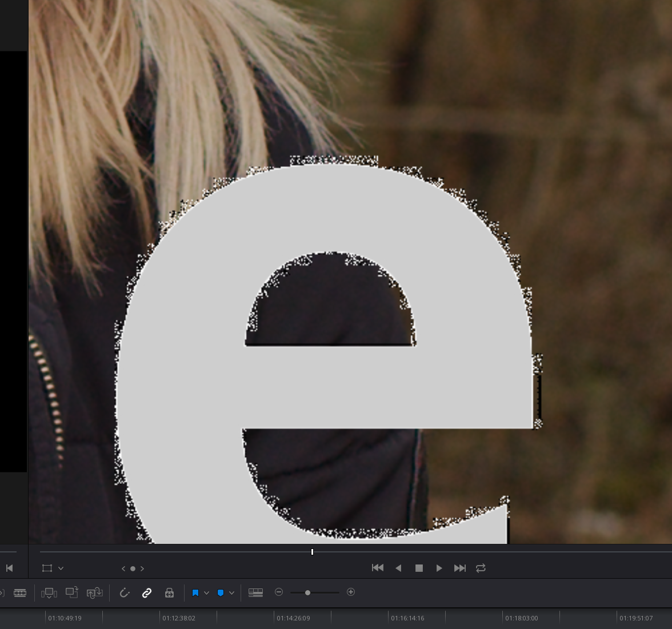Screen dimensions: 672x629
Task: Switch the timeline to full extent zoom view
Action: 255,592
